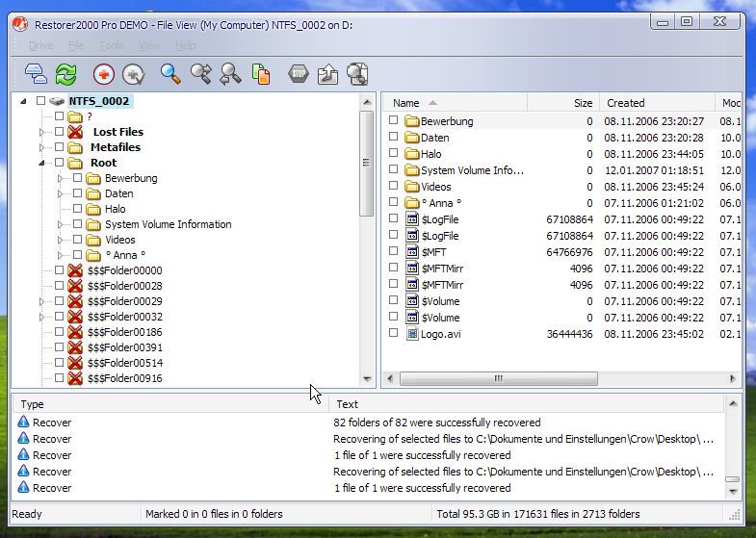Collapse the Root folder node
This screenshot has height=538, width=756.
tap(41, 163)
